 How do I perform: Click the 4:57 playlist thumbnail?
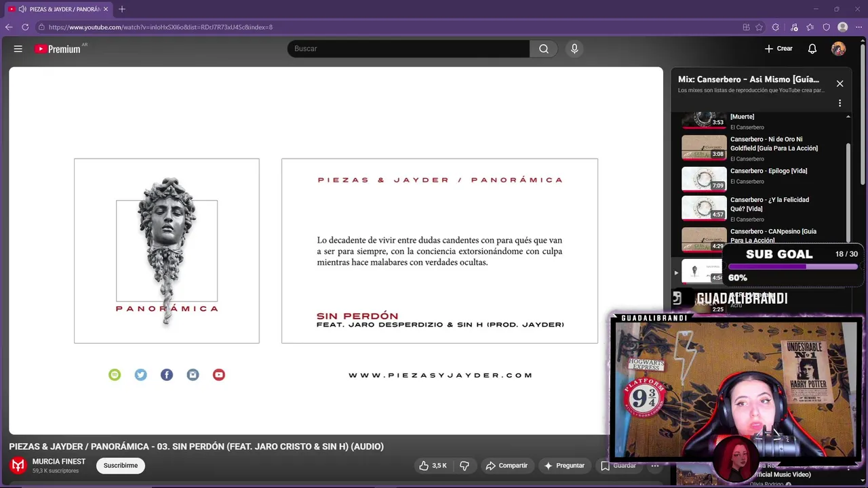tap(704, 208)
